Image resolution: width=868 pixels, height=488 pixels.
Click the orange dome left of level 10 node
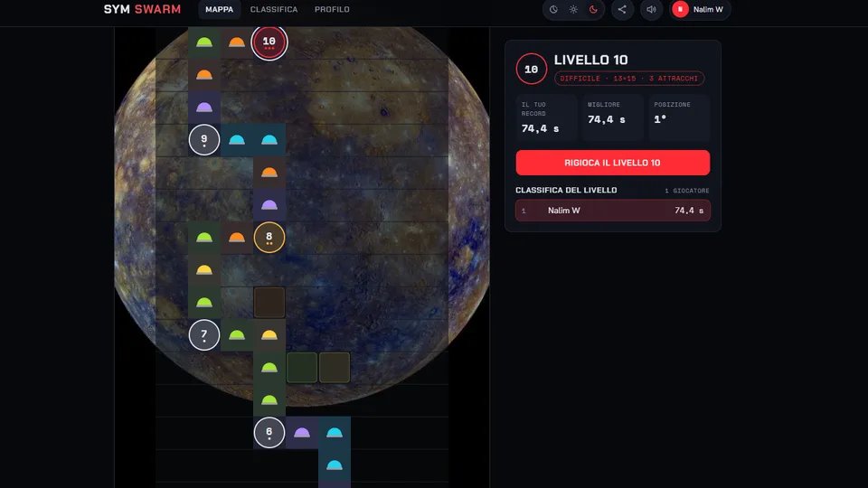click(237, 42)
